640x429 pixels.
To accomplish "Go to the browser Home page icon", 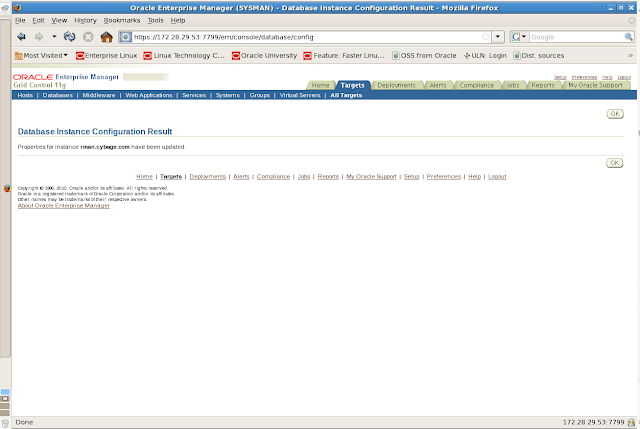I will (x=107, y=37).
